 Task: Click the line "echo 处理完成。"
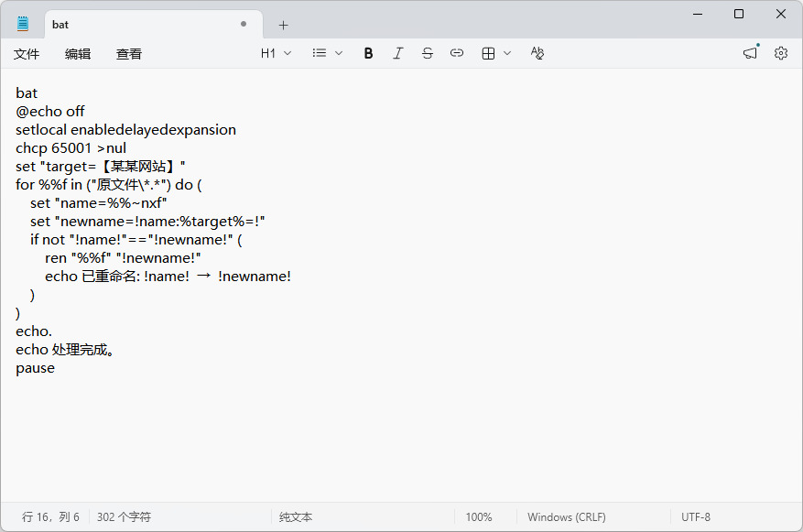[x=64, y=350]
